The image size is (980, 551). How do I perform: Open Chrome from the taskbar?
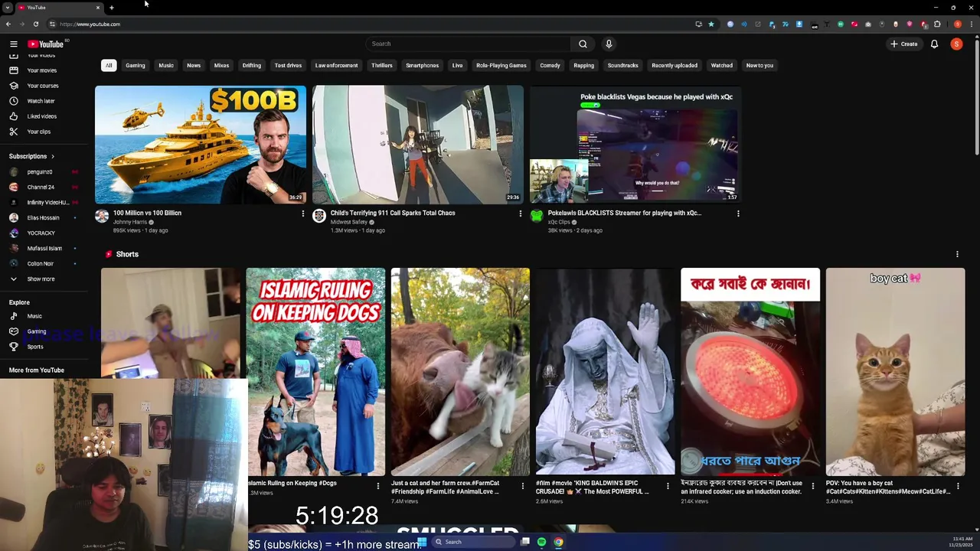[558, 542]
